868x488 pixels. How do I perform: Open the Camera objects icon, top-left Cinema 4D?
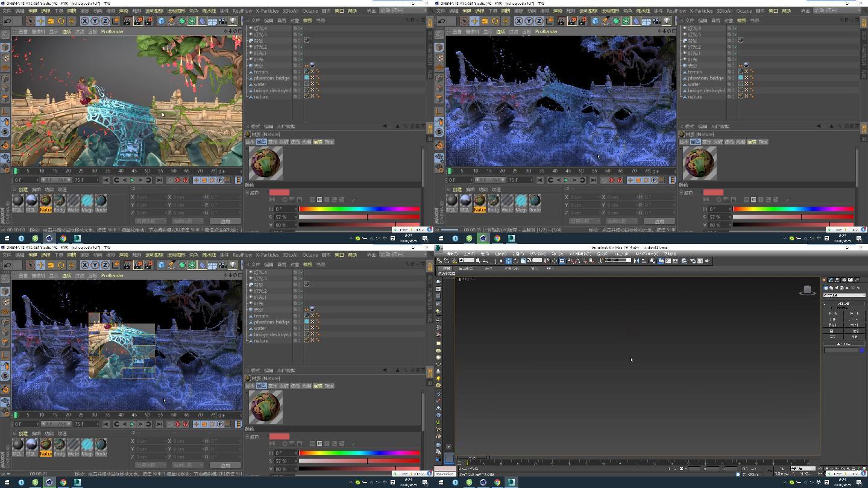222,21
